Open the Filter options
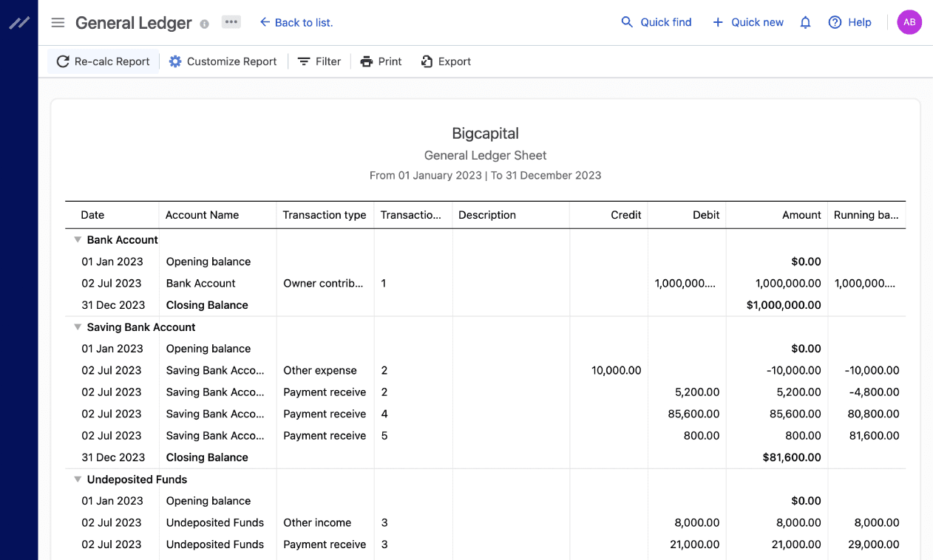The width and height of the screenshot is (933, 560). (x=319, y=61)
